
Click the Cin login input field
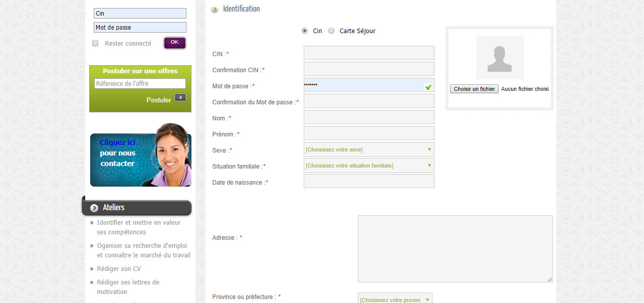140,13
